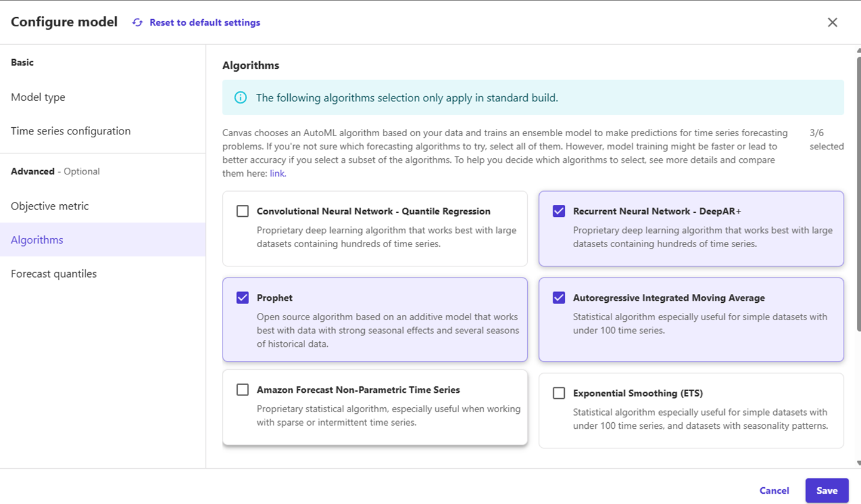Open the Model type section
Screen dimensions: 861x504
38,97
